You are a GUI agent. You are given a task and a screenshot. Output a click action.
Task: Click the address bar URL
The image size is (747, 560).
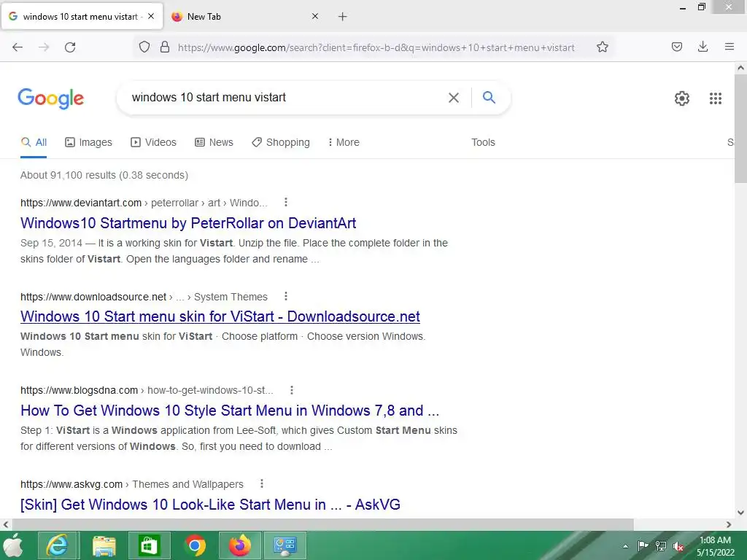(376, 47)
